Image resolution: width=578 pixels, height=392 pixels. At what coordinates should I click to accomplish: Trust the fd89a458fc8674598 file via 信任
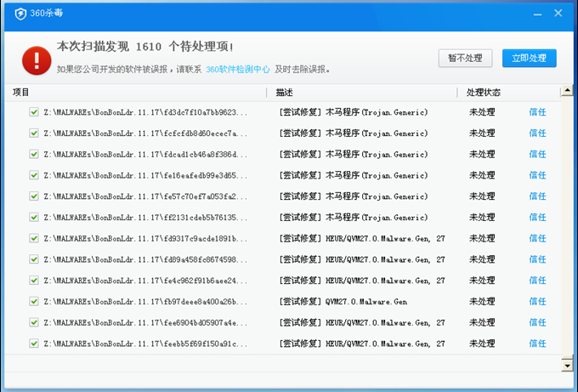tap(537, 259)
